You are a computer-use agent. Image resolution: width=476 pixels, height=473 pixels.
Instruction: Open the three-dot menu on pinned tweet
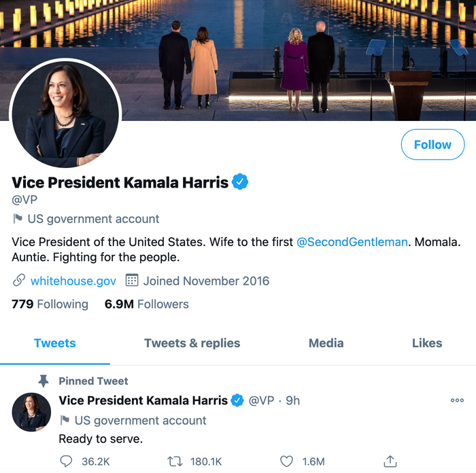click(457, 400)
